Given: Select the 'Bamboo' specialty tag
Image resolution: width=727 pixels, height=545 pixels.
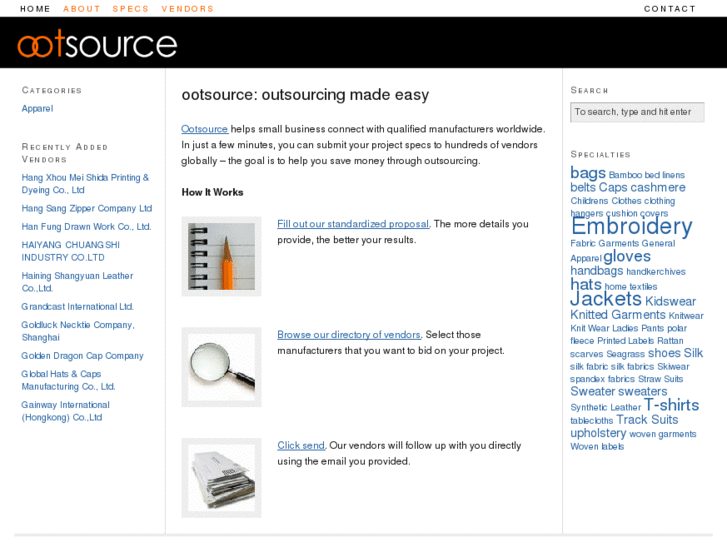Looking at the screenshot, I should [x=625, y=175].
